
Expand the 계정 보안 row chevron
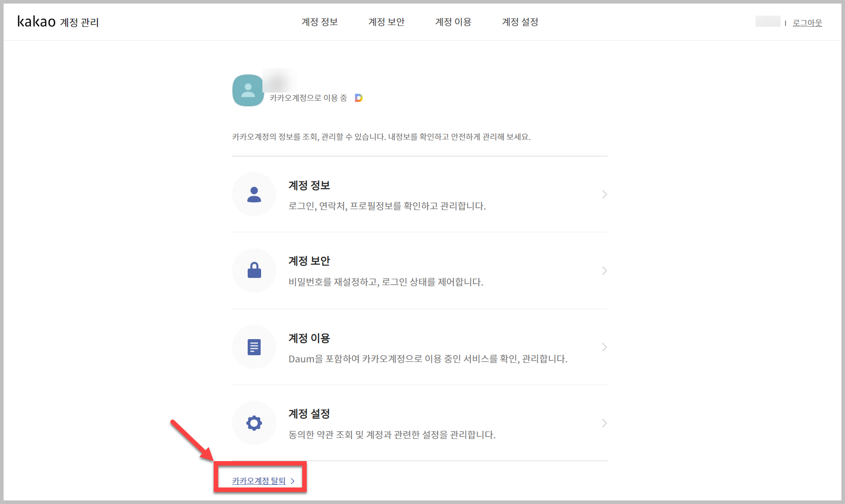(604, 271)
